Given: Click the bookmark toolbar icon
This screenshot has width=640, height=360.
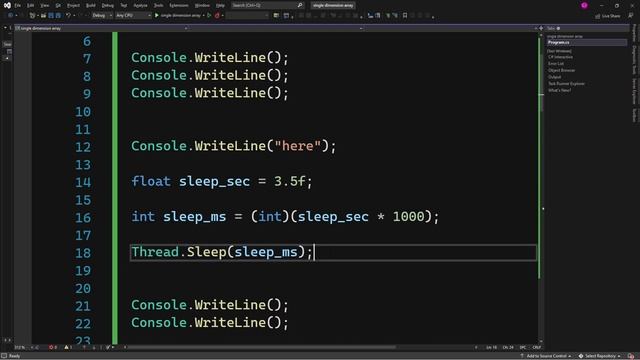Looking at the screenshot, I should pyautogui.click(x=405, y=16).
